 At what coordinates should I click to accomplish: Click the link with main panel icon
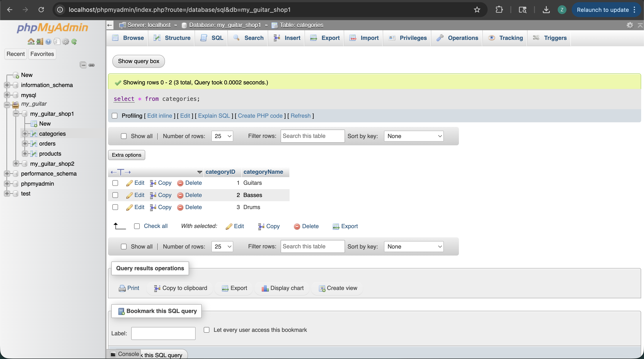(92, 65)
